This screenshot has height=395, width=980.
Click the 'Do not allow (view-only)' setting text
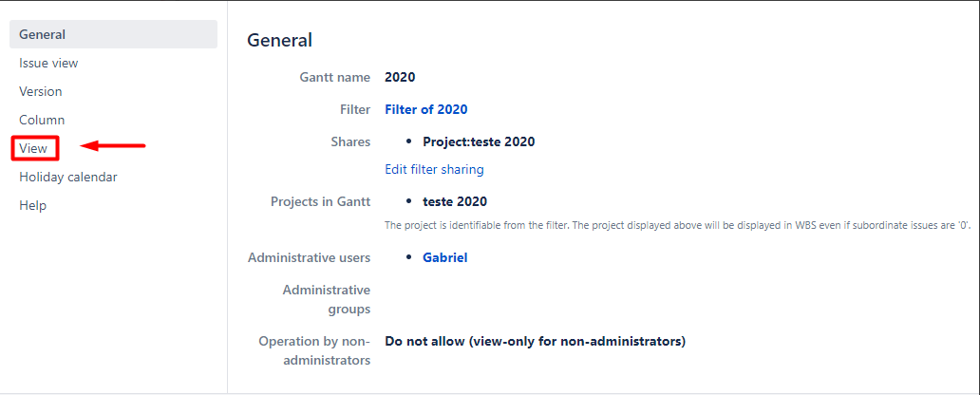coord(535,341)
